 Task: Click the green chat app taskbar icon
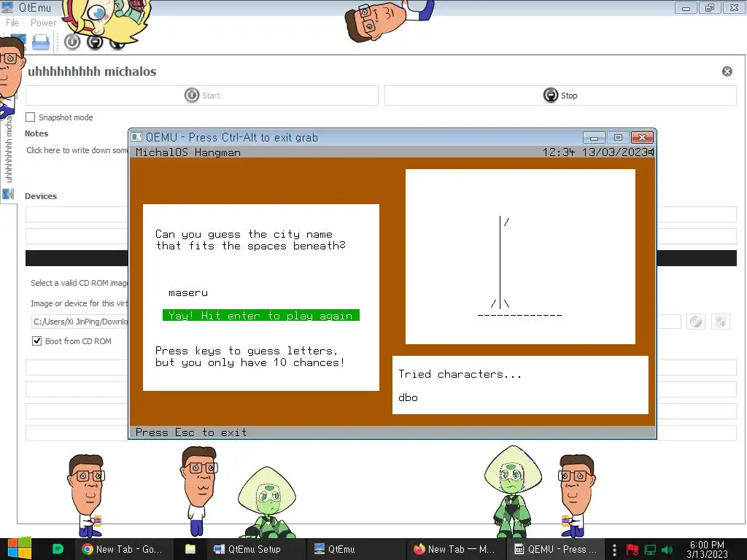coord(58,549)
